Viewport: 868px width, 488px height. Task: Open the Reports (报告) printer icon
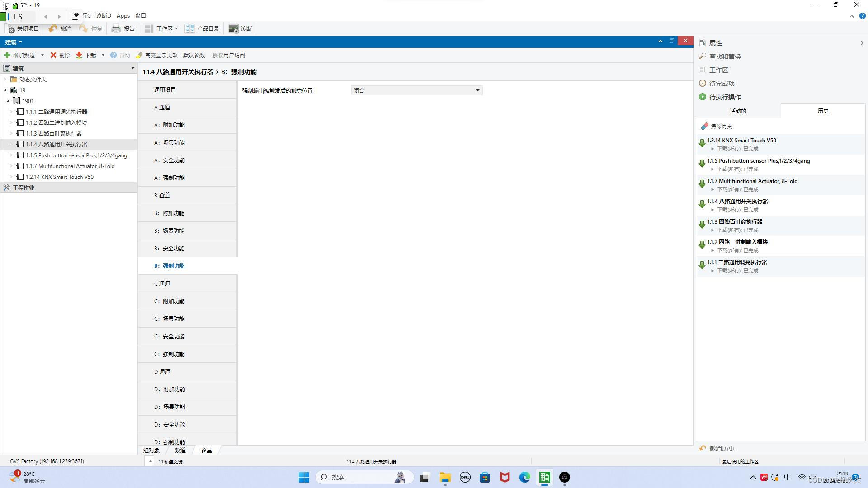pos(116,29)
